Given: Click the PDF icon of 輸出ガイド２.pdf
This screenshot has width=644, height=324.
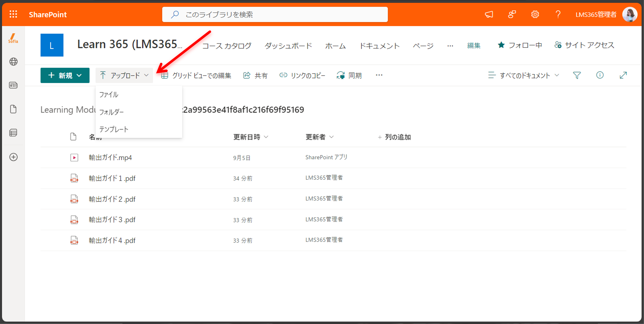Looking at the screenshot, I should coord(74,199).
